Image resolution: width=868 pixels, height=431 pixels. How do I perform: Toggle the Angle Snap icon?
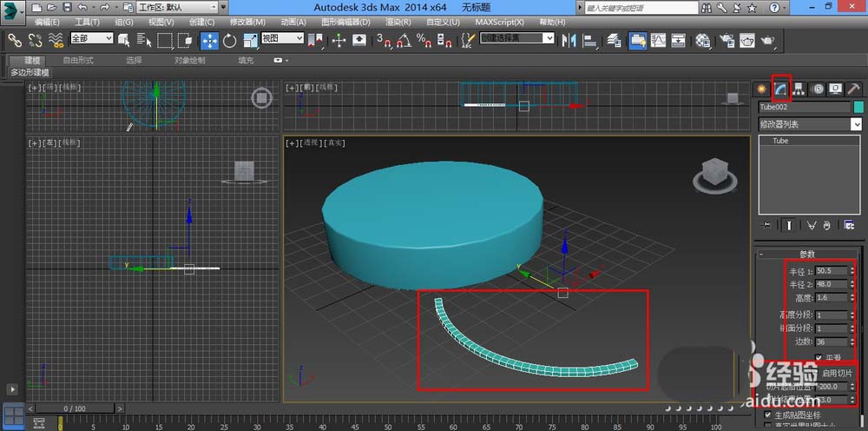click(404, 41)
